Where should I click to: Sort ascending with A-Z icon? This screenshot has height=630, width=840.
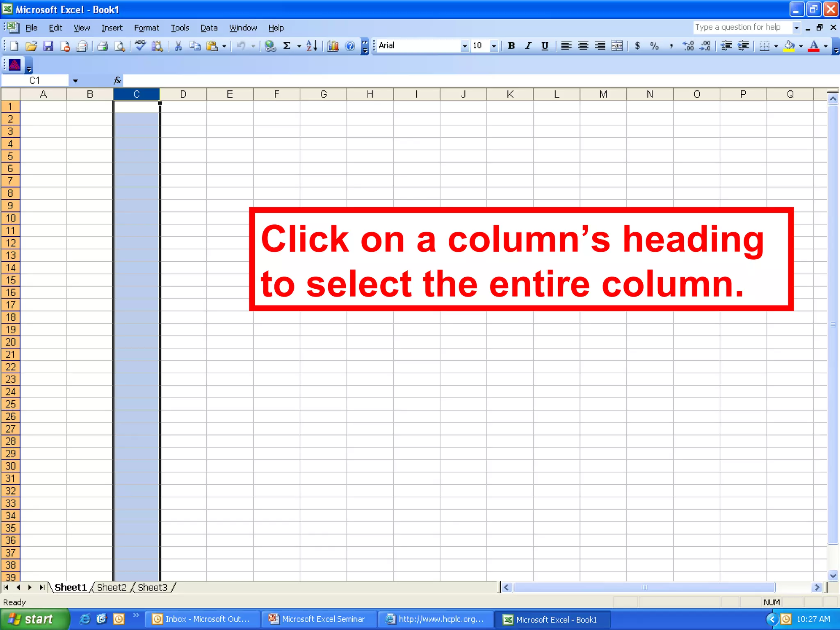click(x=312, y=46)
